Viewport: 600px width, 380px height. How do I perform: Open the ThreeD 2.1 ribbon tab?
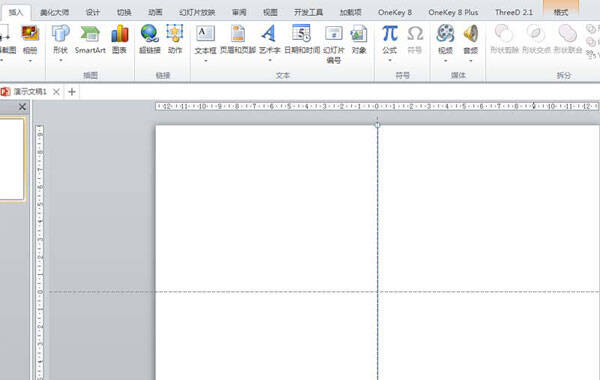pyautogui.click(x=514, y=12)
